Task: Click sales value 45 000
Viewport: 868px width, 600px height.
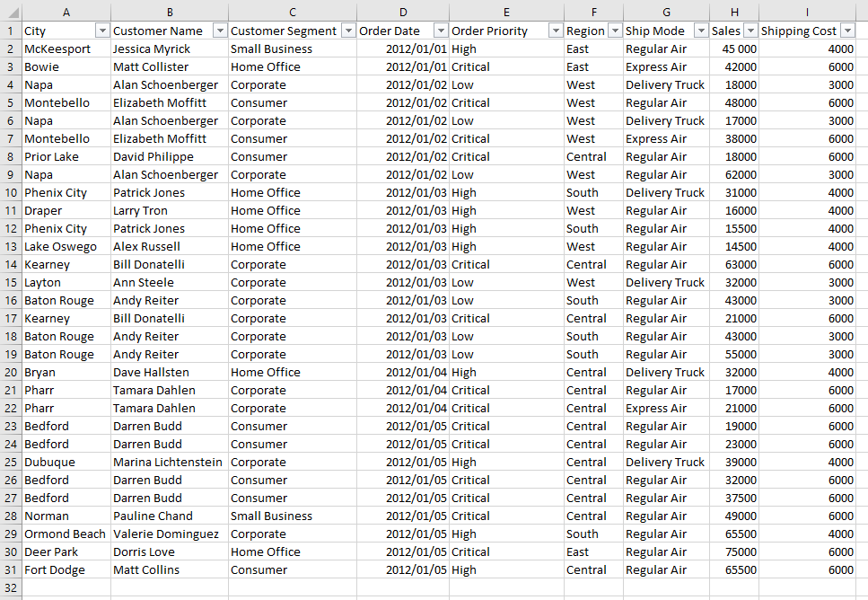Action: 734,49
